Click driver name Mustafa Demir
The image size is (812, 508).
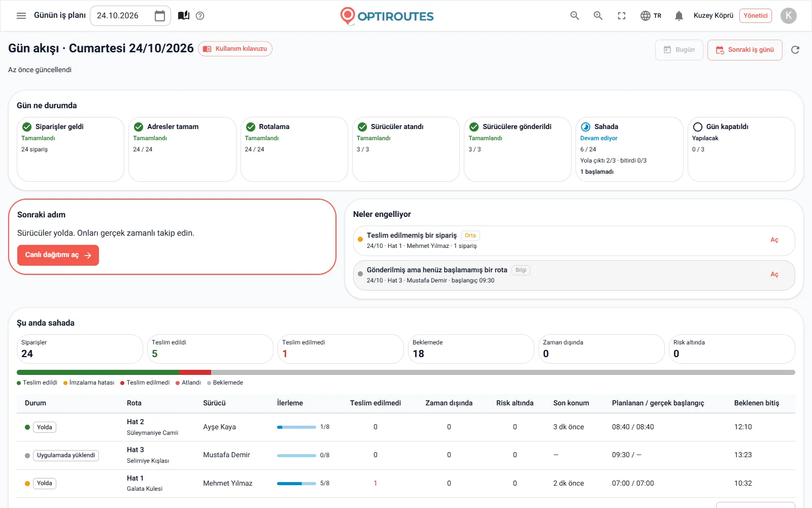click(226, 455)
